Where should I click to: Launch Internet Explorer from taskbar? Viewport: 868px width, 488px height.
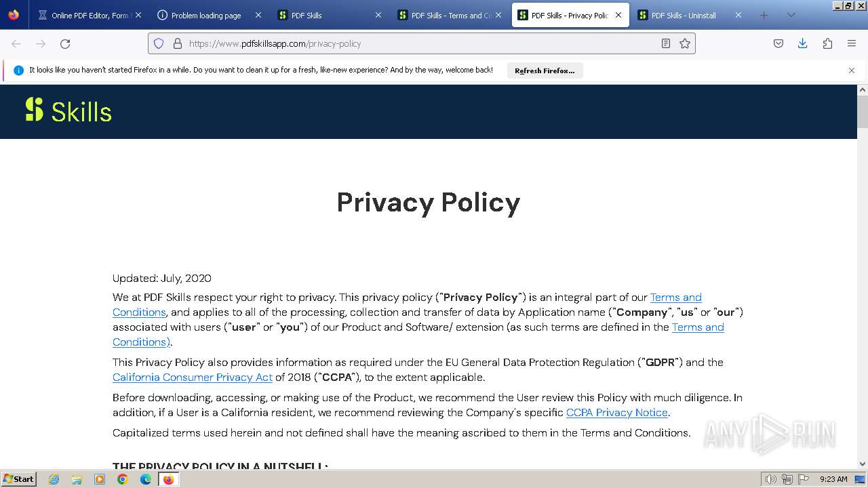(x=54, y=479)
